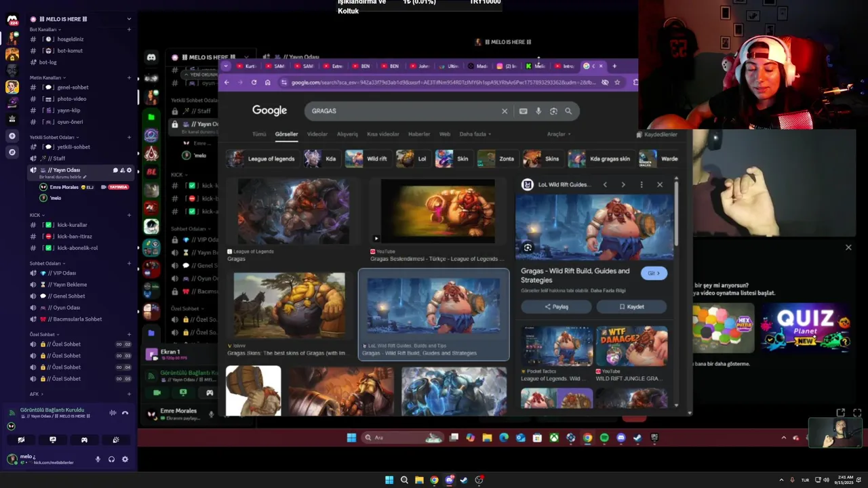Open user settings gear beside melo's headphones

[125, 460]
